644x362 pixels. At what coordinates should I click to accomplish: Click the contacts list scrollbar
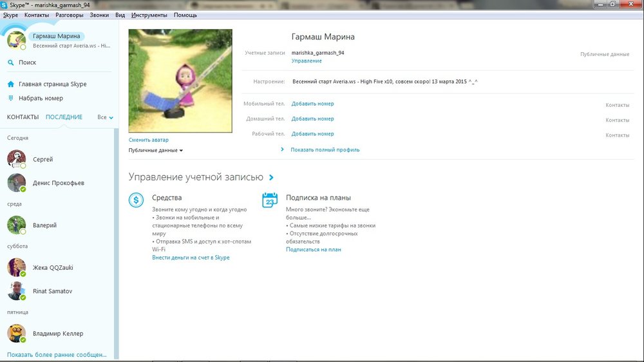(116, 242)
